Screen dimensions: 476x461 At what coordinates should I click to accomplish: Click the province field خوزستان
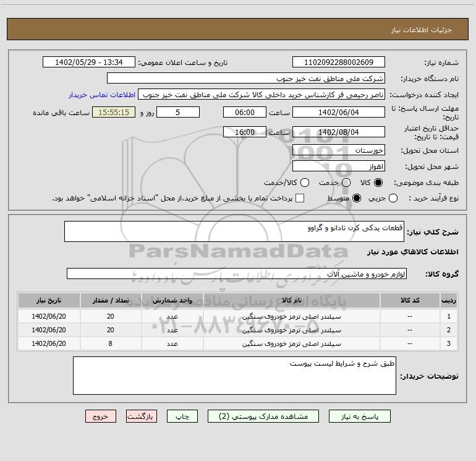tap(339, 150)
